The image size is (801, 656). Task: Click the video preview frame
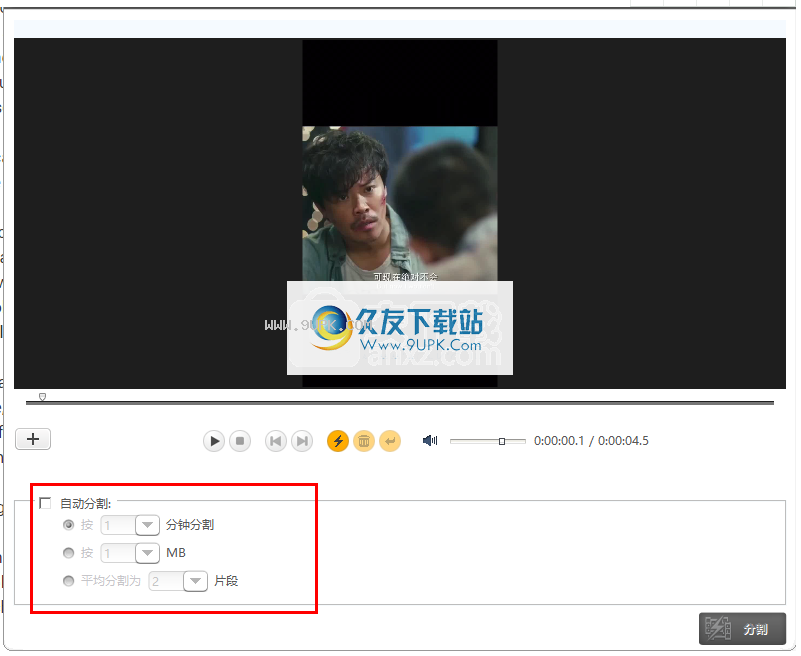point(400,213)
